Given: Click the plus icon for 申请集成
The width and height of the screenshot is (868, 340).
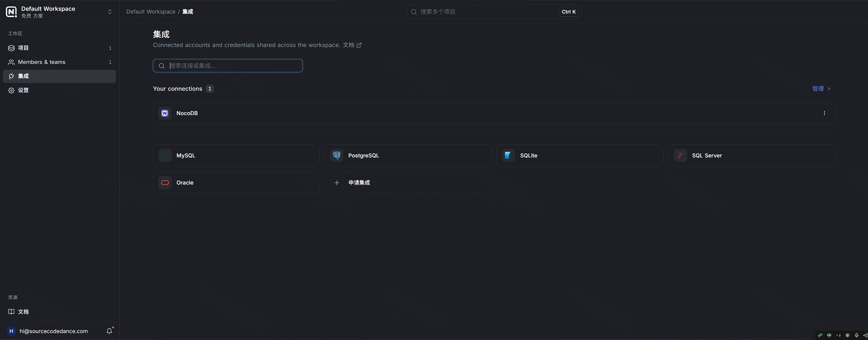Looking at the screenshot, I should pos(337,183).
